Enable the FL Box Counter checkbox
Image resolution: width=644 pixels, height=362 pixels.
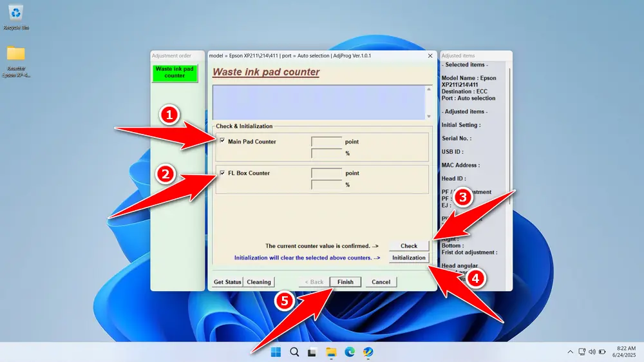222,173
